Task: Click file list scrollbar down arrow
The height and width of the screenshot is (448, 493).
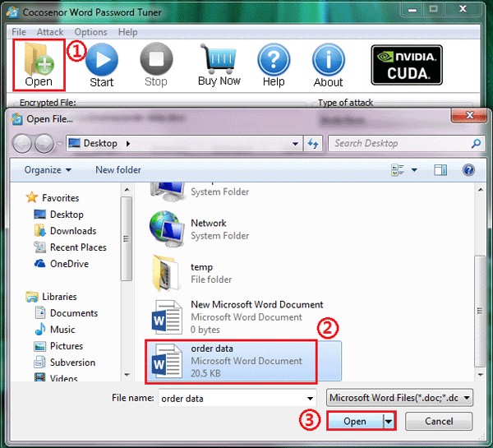Action: pos(481,374)
